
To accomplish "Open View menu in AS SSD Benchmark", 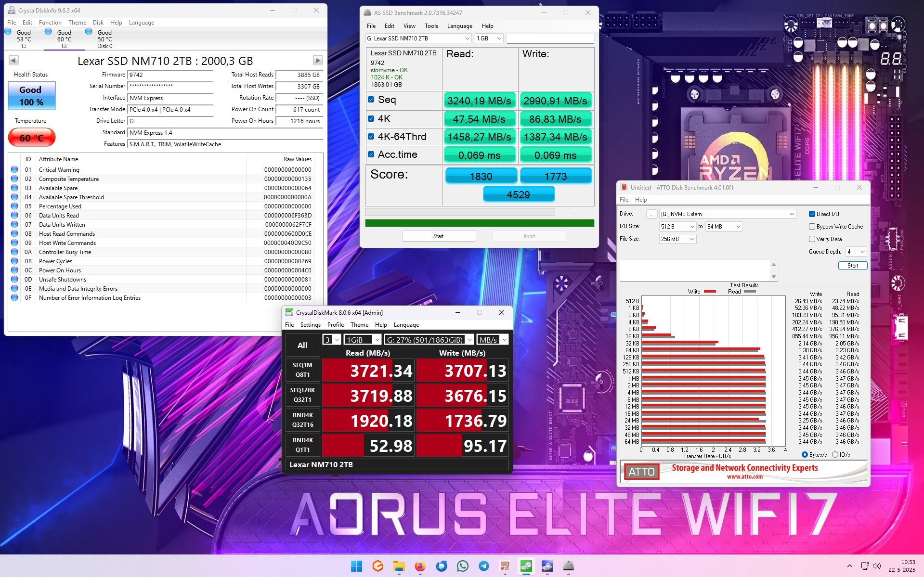I will pos(409,26).
